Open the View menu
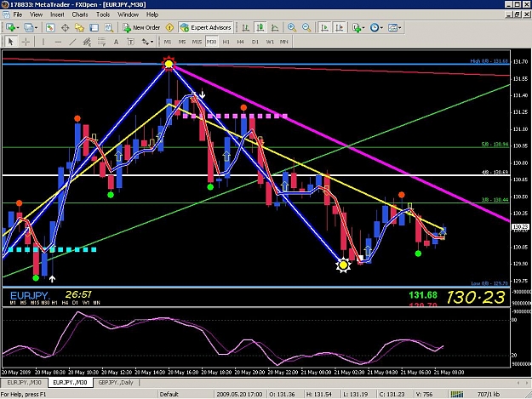Screen dimensions: 532x399 point(36,14)
